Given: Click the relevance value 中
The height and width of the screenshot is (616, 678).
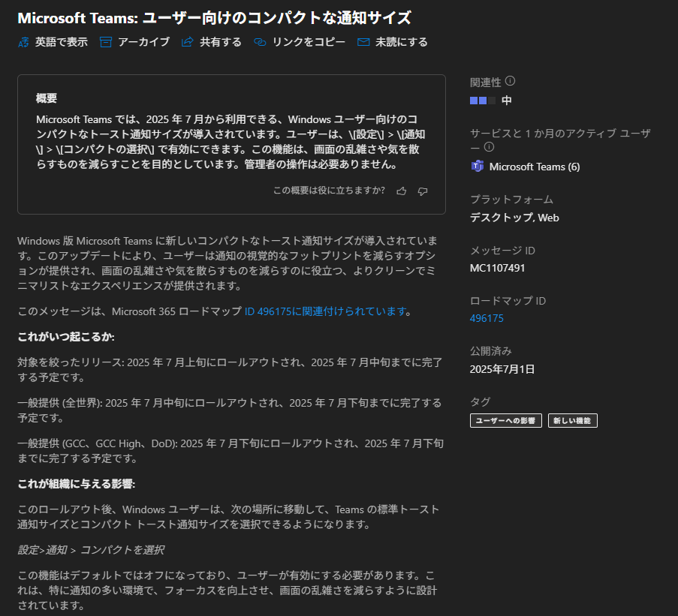Looking at the screenshot, I should pyautogui.click(x=506, y=101).
